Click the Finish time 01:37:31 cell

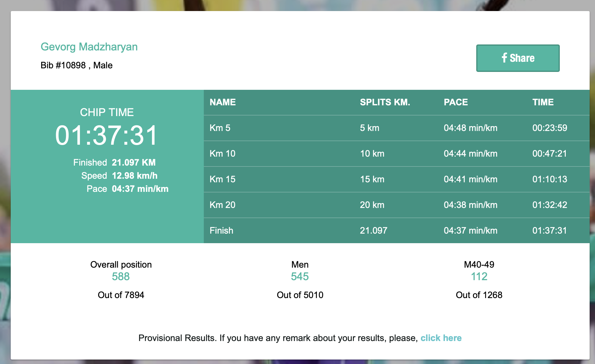549,231
